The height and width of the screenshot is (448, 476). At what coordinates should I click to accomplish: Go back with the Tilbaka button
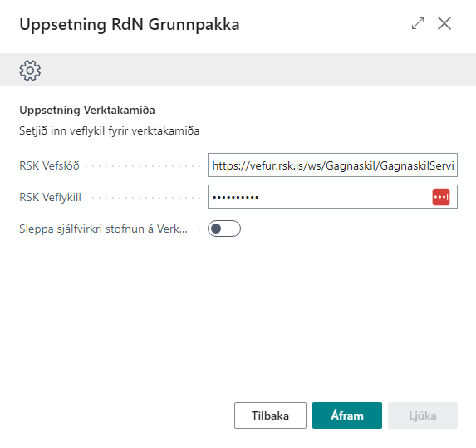(270, 416)
